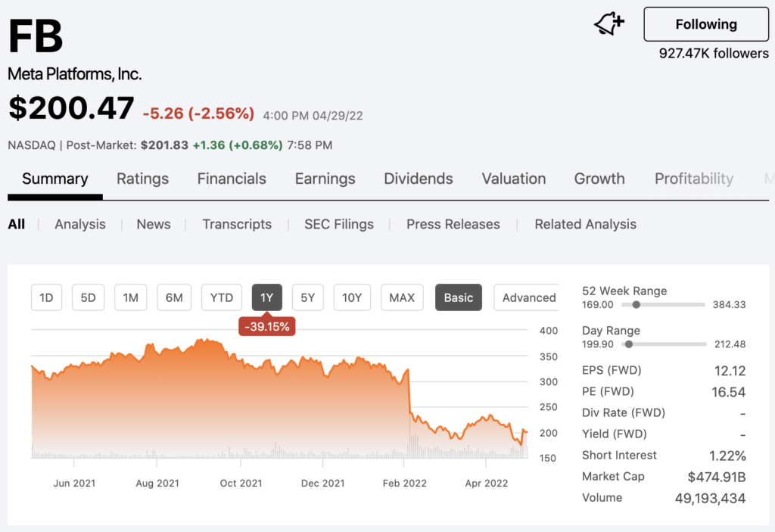Set chart range to 1D
This screenshot has width=775, height=532.
(46, 297)
